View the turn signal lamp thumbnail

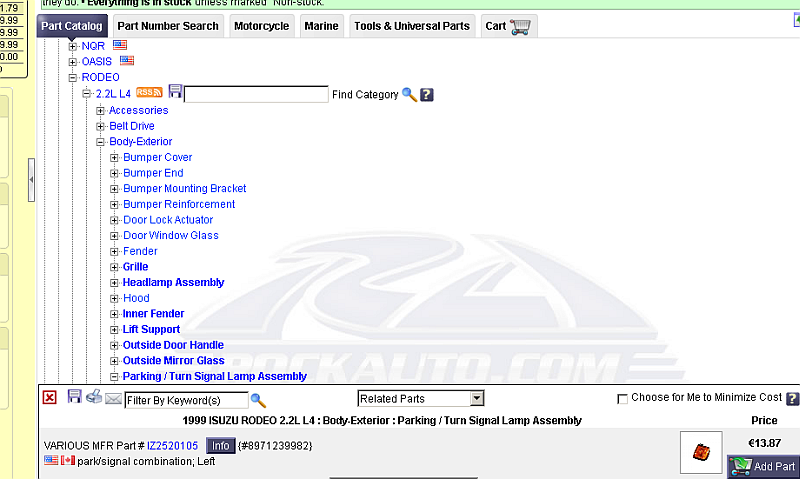pyautogui.click(x=701, y=452)
